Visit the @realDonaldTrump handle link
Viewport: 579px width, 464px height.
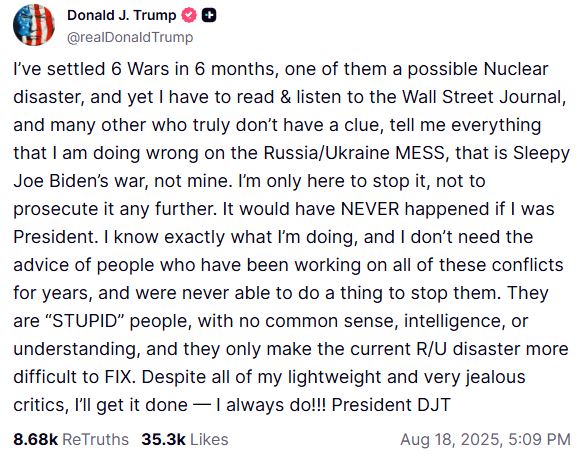(130, 37)
